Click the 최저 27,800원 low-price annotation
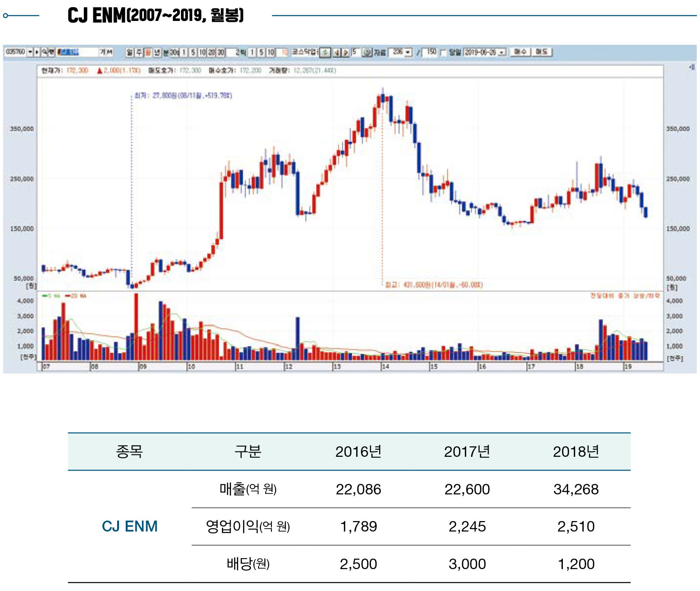Viewport: 700px width, 591px height. click(183, 96)
